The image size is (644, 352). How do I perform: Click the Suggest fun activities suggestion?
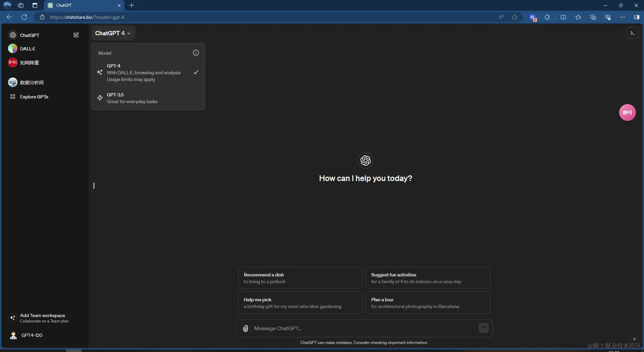pos(428,278)
